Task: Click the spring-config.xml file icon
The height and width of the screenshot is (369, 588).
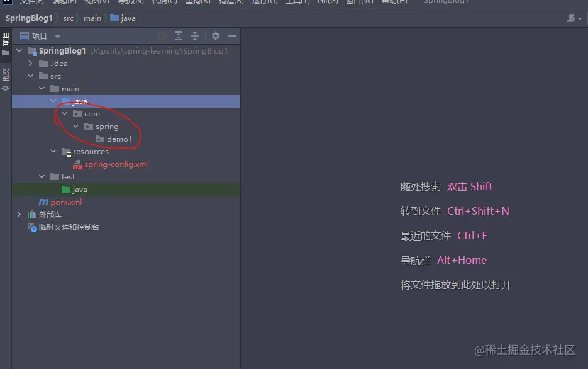Action: click(77, 164)
